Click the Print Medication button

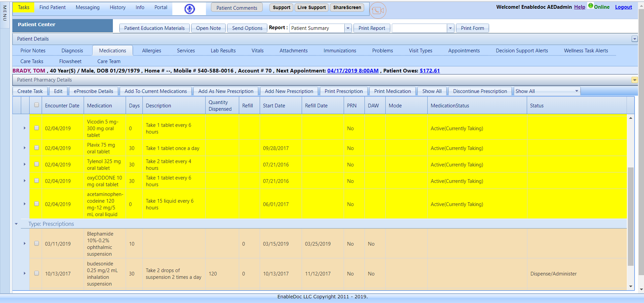point(392,91)
